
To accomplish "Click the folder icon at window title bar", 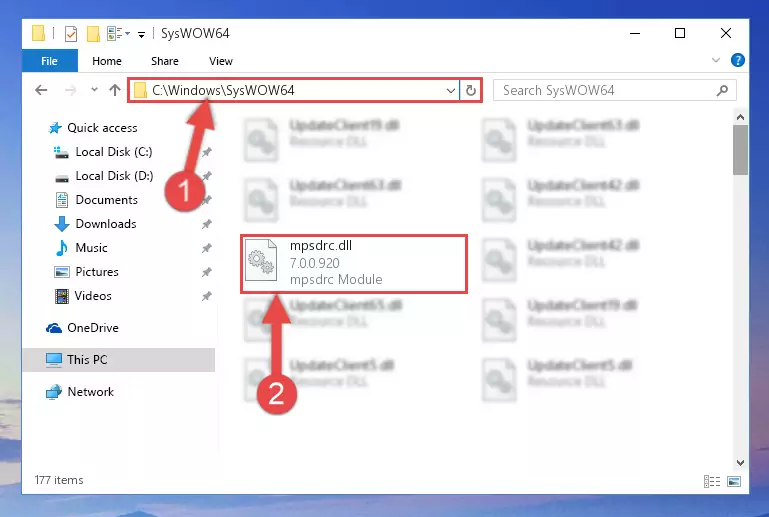I will coord(38,33).
